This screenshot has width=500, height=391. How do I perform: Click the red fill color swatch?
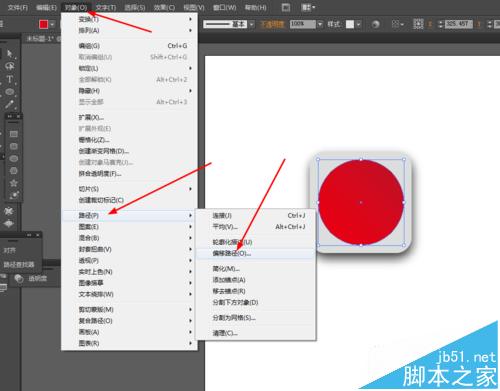(x=44, y=24)
